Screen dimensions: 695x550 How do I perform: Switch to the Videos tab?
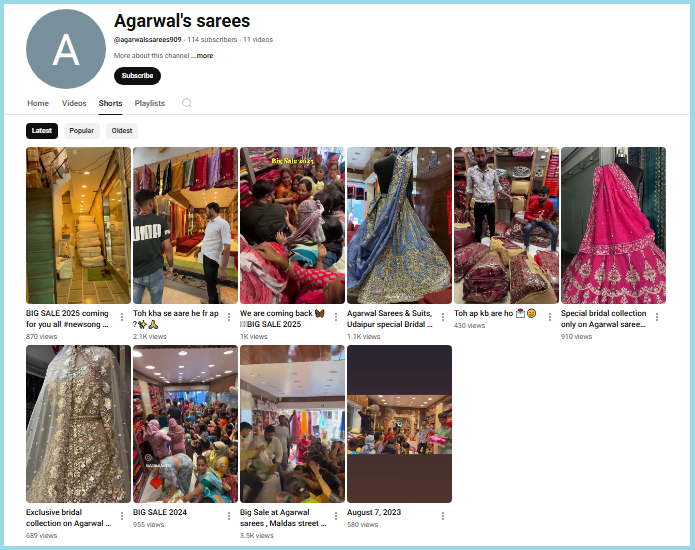pyautogui.click(x=74, y=103)
